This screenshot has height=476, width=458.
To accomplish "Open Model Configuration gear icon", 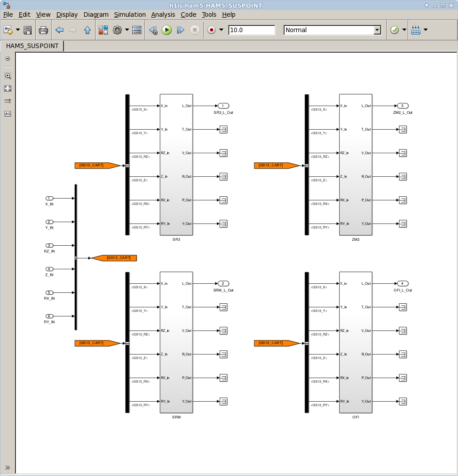I will click(x=117, y=30).
